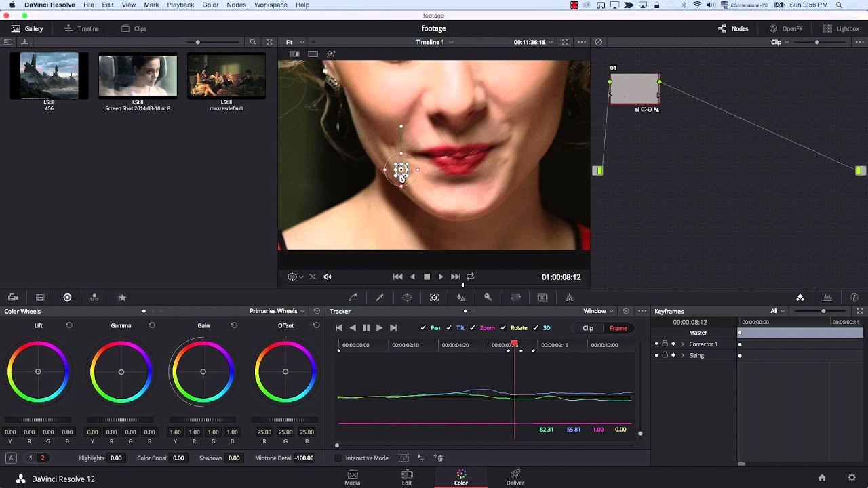Expand the Sizing keyframe track
Viewport: 868px width, 488px height.
683,355
